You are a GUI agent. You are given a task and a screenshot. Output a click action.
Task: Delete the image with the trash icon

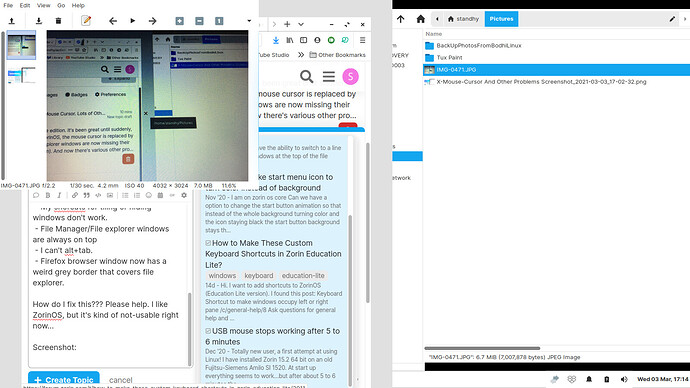point(58,21)
